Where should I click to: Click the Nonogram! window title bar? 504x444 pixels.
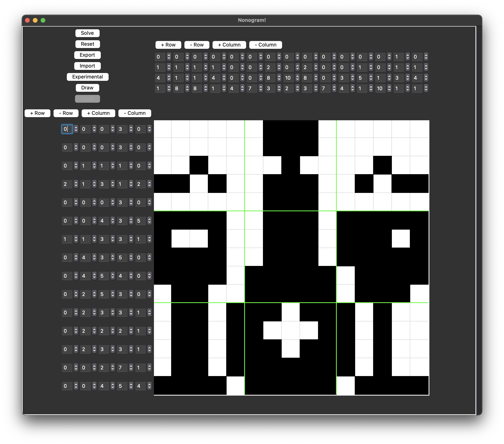(x=252, y=20)
